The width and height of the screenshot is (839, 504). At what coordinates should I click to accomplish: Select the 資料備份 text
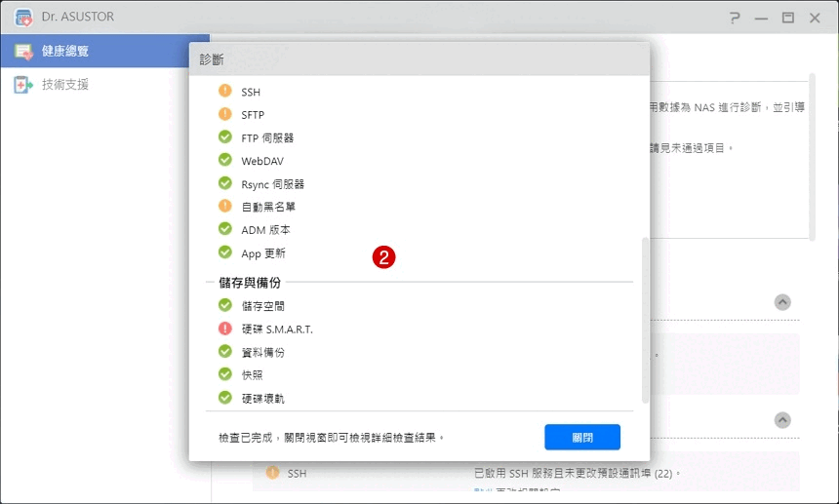coord(262,352)
